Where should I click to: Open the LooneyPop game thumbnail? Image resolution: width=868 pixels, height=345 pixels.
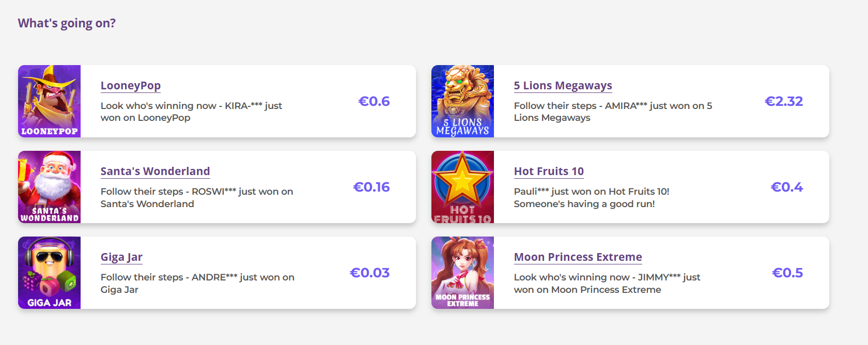point(49,101)
